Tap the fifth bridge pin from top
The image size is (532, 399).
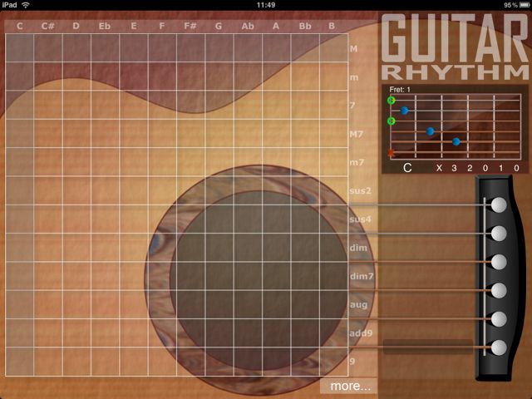[x=499, y=319]
